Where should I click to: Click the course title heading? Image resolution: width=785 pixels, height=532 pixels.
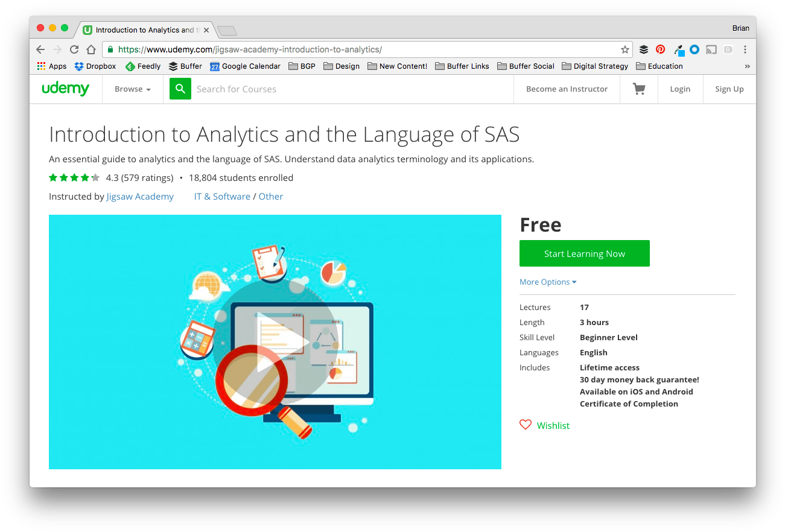tap(284, 134)
